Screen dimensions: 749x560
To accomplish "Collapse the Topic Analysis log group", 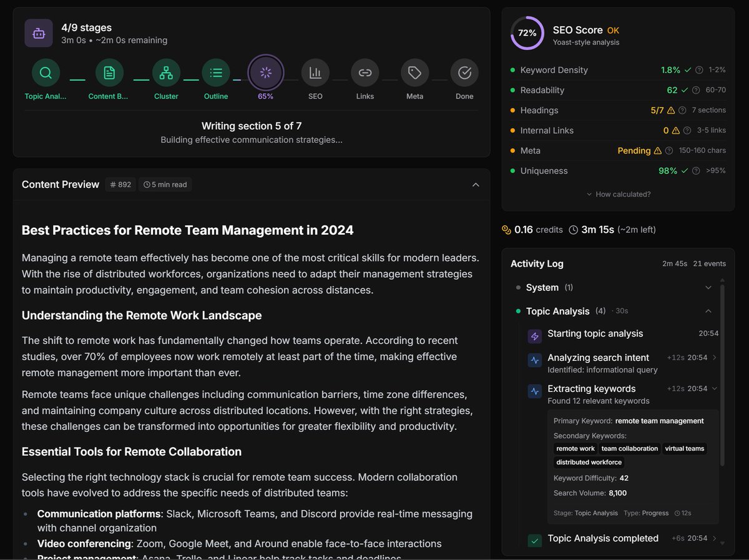I will click(708, 311).
